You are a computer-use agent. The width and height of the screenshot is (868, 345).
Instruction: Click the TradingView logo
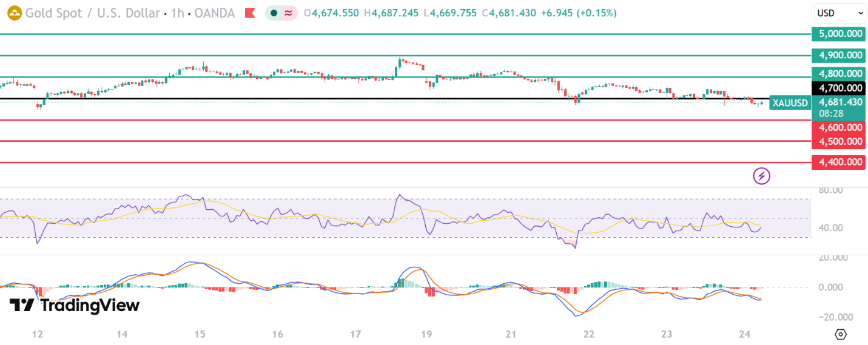pos(75,306)
